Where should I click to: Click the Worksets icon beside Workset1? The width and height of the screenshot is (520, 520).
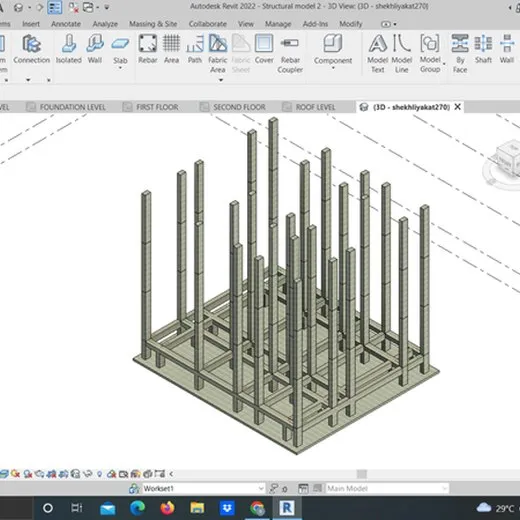pos(134,489)
